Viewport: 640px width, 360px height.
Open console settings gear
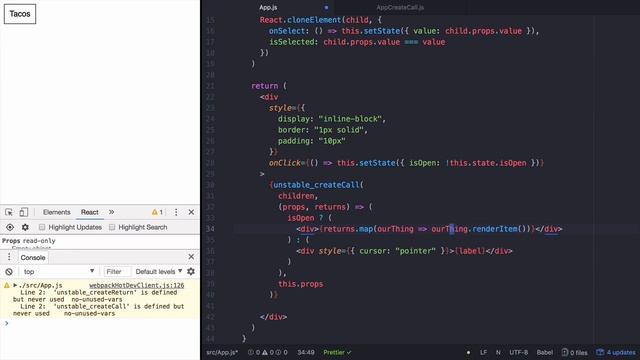pos(191,271)
